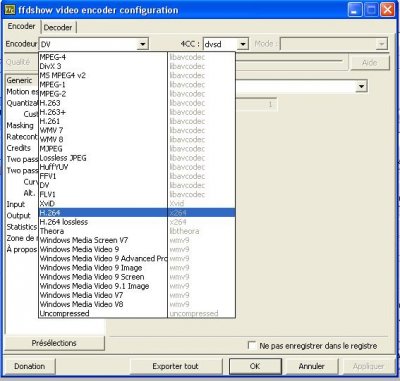Image resolution: width=400 pixels, height=381 pixels.
Task: Click Exporter tout button
Action: (x=175, y=366)
